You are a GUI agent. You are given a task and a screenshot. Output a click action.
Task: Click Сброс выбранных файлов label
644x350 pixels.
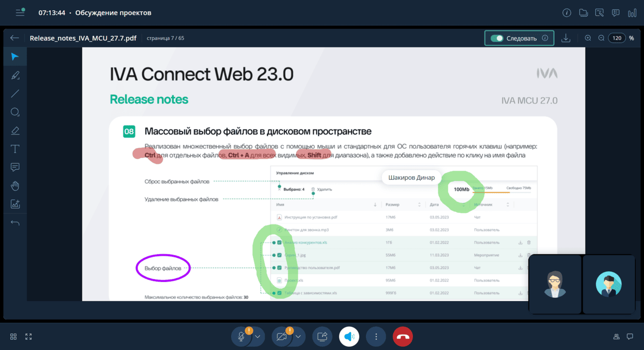pos(177,182)
